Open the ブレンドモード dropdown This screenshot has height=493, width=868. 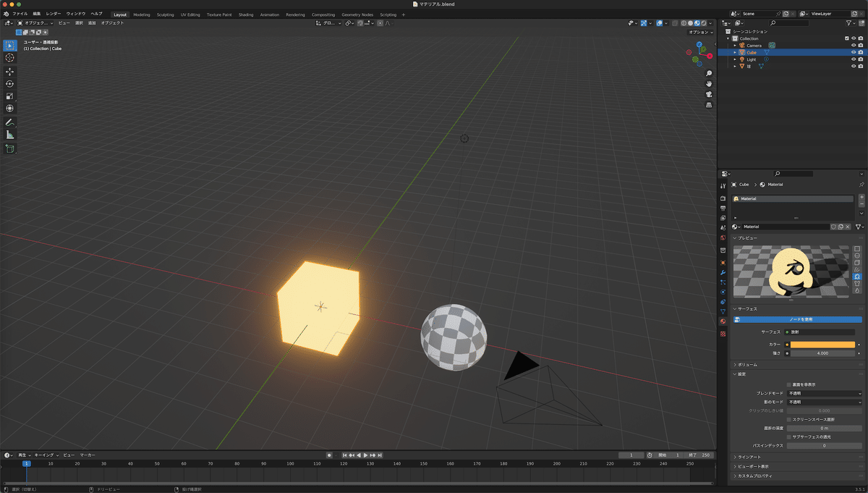tap(825, 393)
